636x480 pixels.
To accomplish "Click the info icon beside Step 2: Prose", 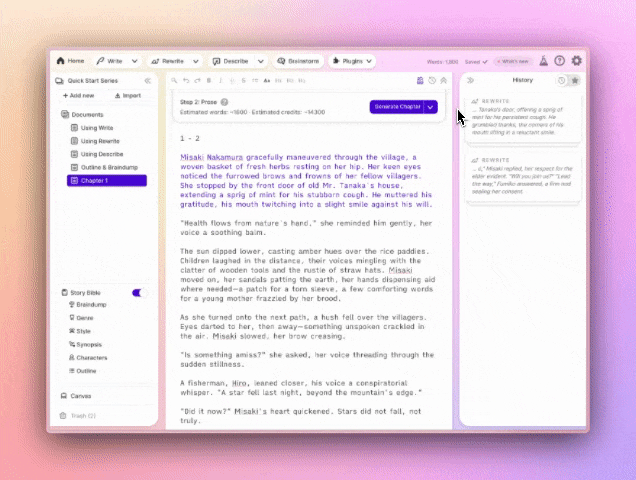I will pos(224,102).
